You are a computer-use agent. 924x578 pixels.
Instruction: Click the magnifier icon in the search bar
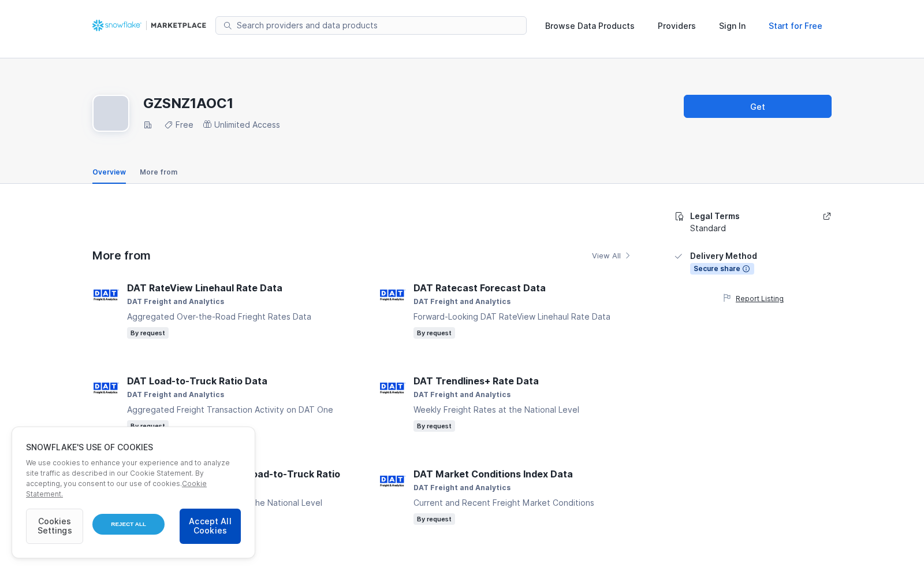(228, 25)
